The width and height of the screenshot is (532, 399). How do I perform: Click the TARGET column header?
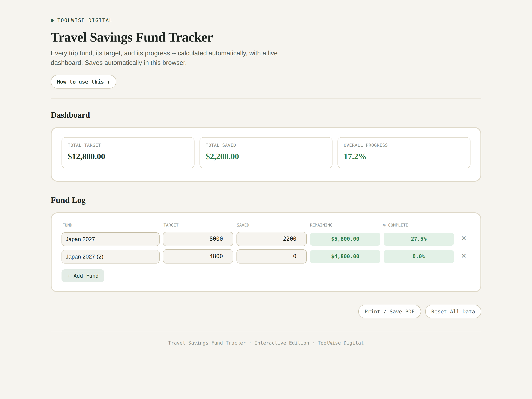pos(171,225)
